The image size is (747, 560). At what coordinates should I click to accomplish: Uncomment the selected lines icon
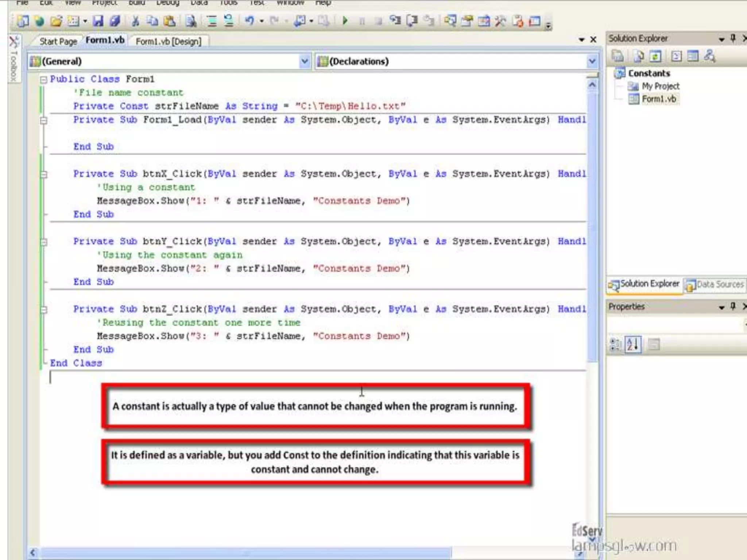[229, 21]
